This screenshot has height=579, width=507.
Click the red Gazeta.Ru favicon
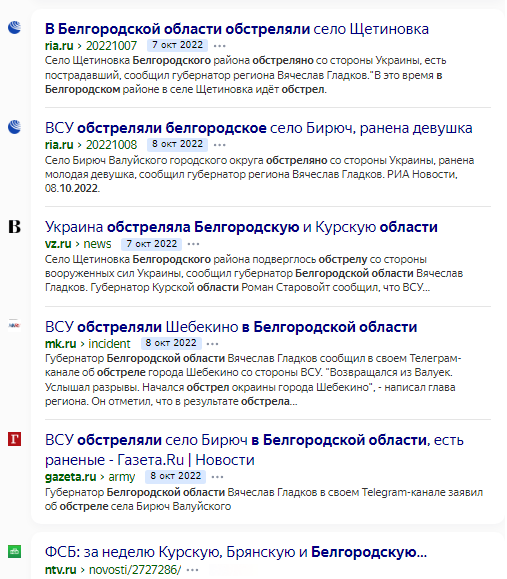[14, 439]
